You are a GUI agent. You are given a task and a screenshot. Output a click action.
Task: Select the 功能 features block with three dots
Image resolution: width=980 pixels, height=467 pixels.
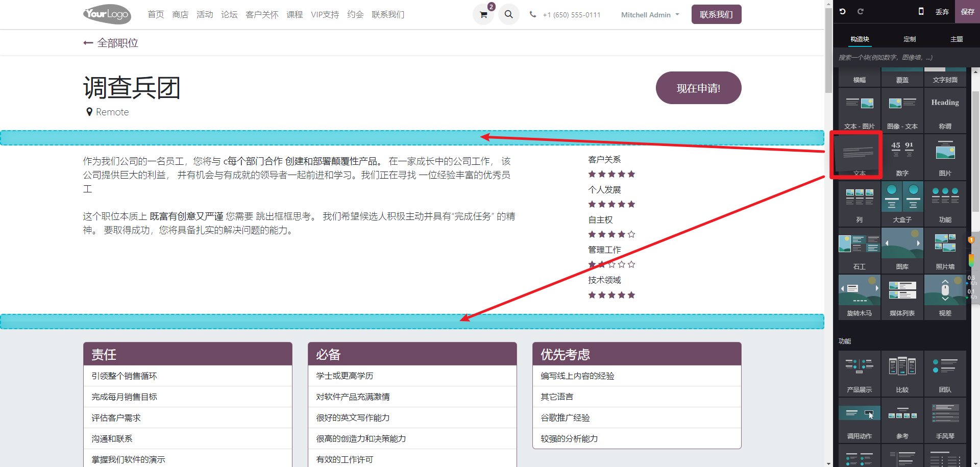[x=945, y=204]
